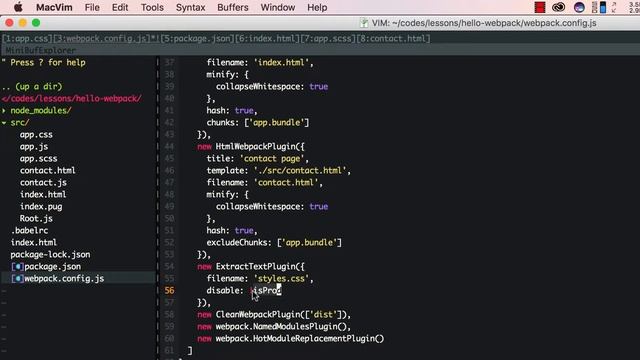Click the marker icon beside package.json
640x360 pixels.
pos(17,267)
